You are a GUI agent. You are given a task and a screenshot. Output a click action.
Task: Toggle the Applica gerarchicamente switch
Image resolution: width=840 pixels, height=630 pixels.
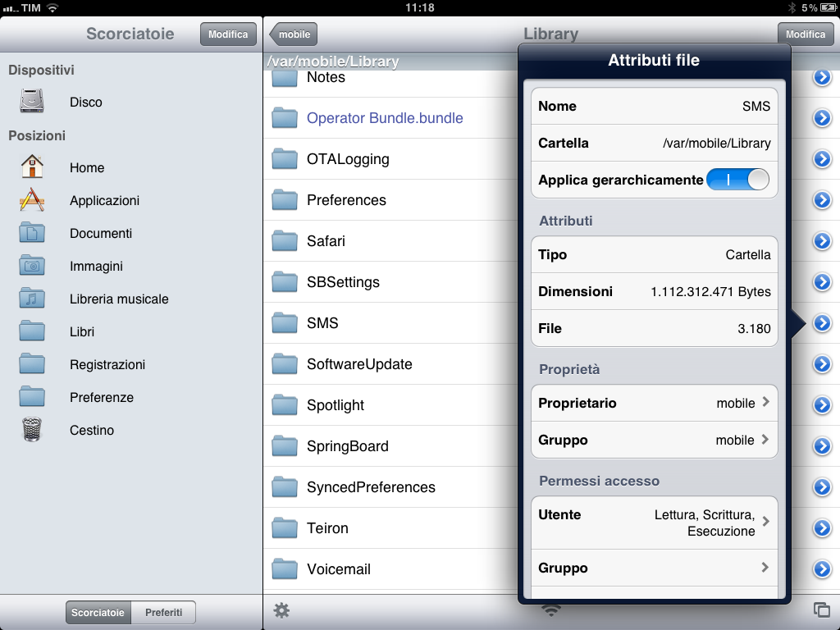click(737, 180)
